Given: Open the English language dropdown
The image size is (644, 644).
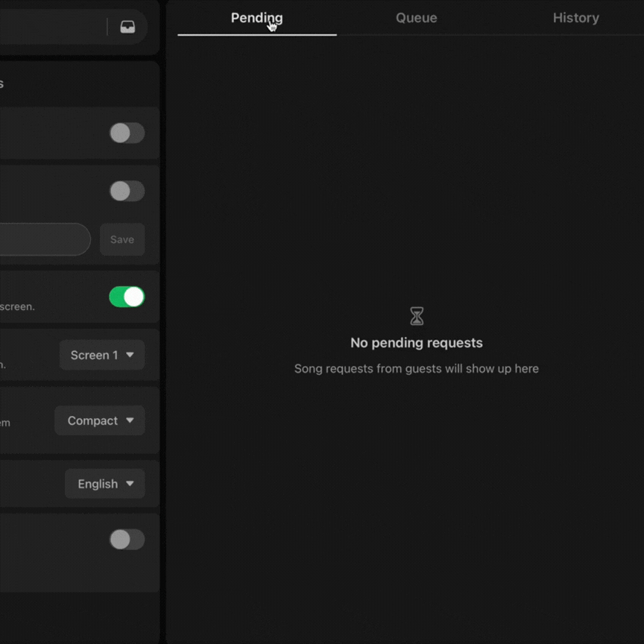Looking at the screenshot, I should 105,484.
